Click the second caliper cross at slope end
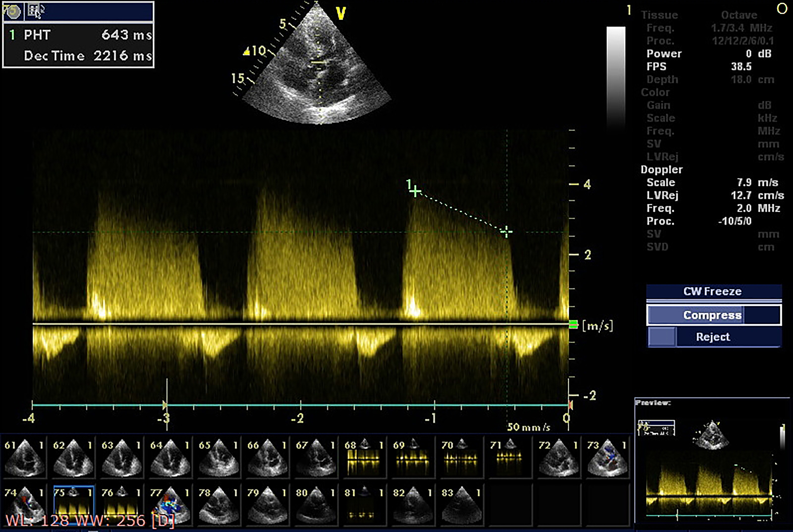Image resolution: width=793 pixels, height=532 pixels. (506, 232)
